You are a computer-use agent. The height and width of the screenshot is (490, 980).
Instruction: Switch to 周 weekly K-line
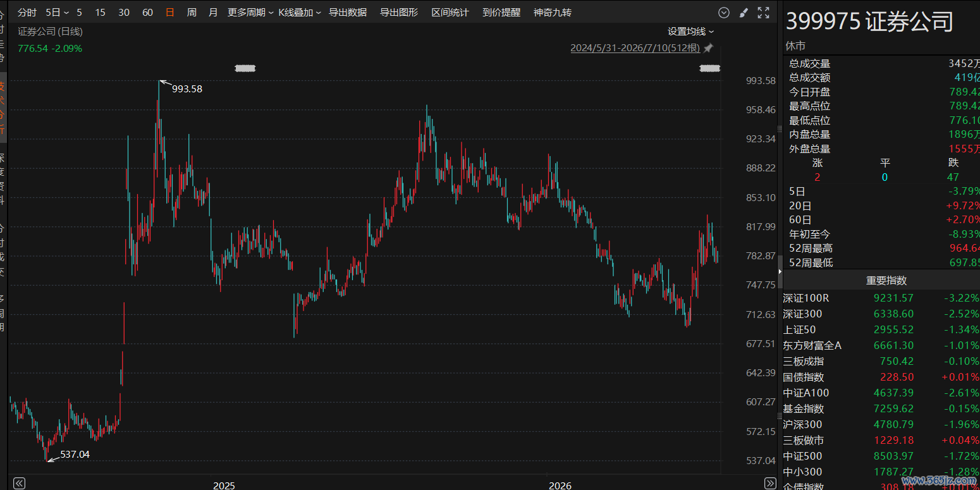coord(192,13)
